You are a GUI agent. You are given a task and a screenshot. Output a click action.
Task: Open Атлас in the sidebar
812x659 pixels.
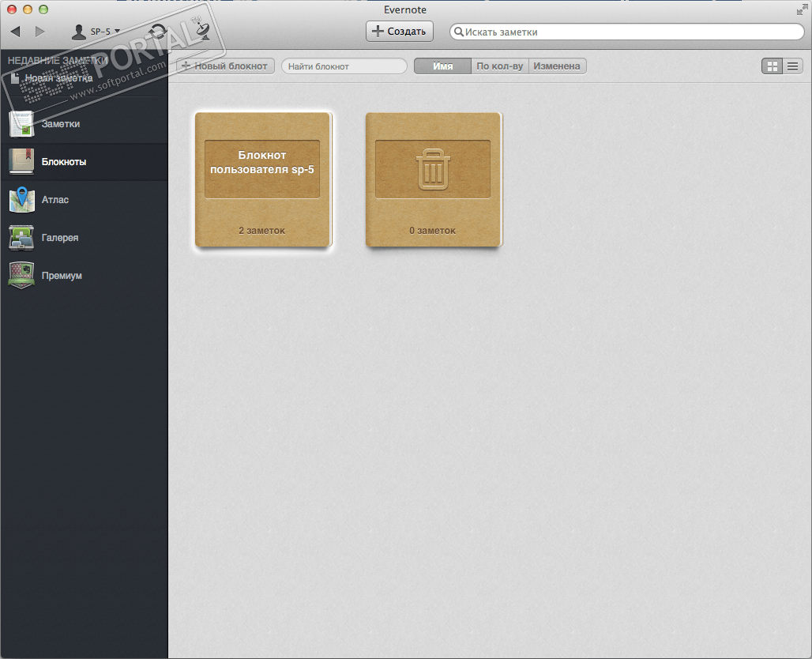(84, 199)
